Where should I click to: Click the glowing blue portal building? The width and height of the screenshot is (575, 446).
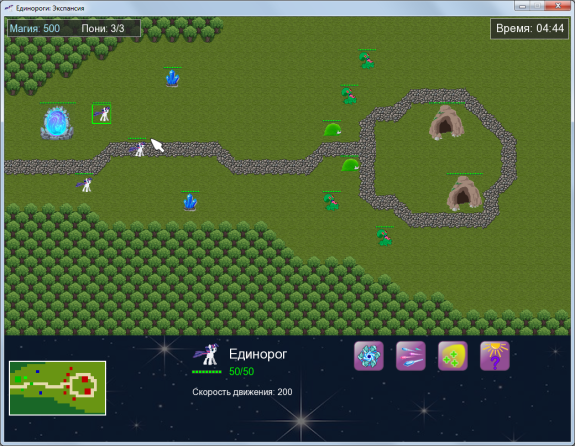57,123
